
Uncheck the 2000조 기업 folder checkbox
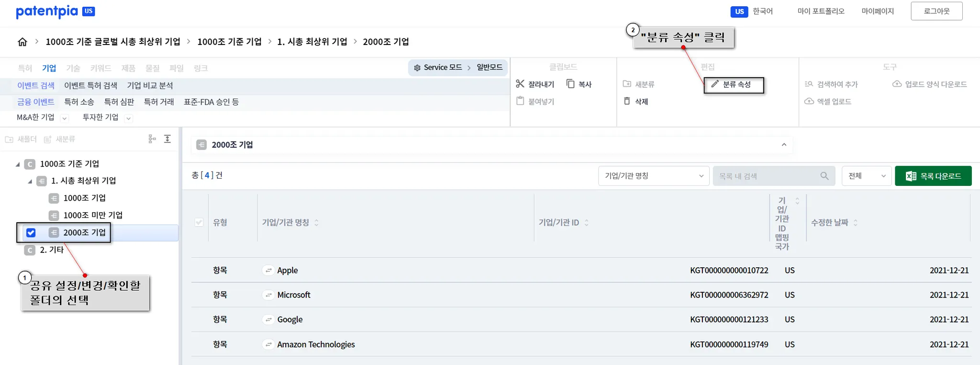click(x=31, y=233)
